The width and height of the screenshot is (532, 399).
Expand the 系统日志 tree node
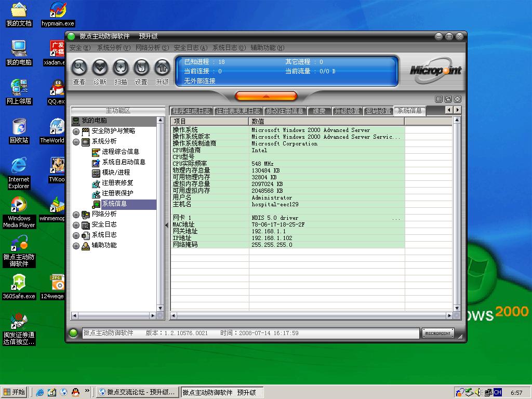76,235
